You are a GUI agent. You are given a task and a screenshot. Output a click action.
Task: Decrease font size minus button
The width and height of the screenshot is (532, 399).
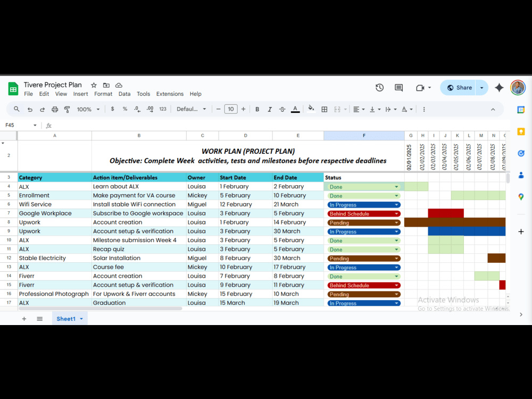[218, 109]
